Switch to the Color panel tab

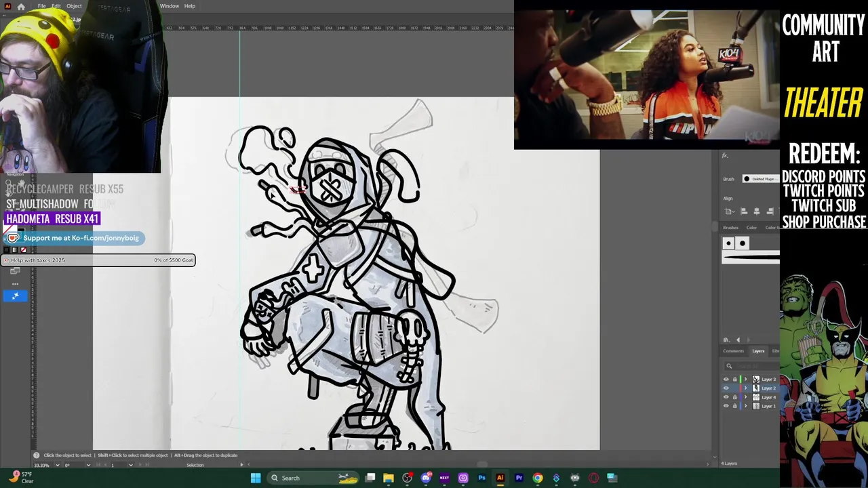(751, 228)
